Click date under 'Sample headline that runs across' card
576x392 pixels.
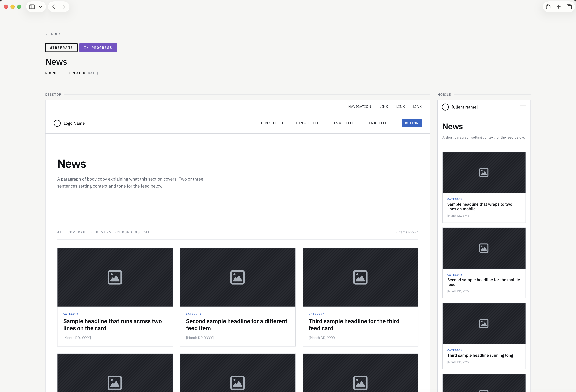pos(77,338)
